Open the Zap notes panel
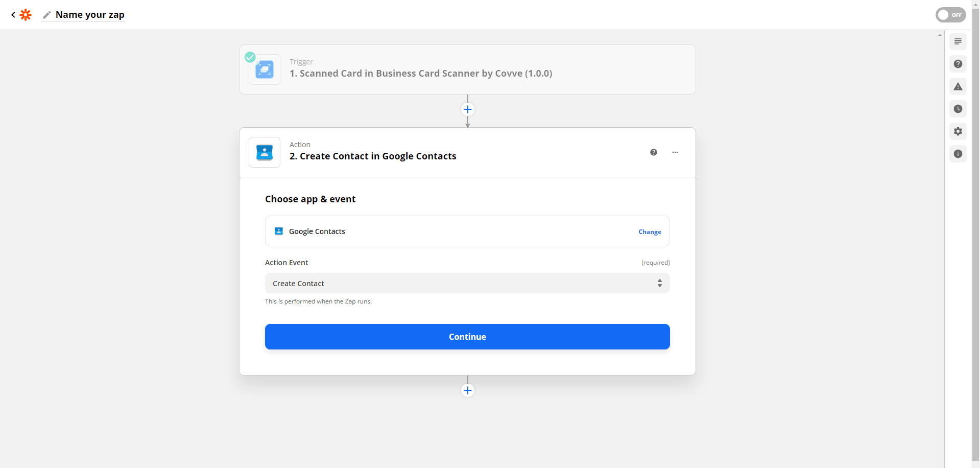Image resolution: width=980 pixels, height=468 pixels. 958,41
